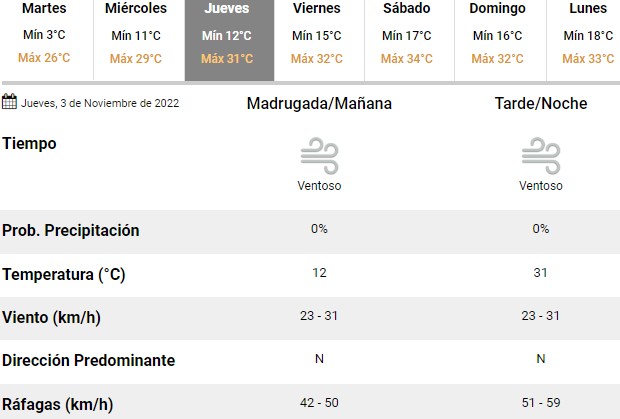Click the Tarde/Noche column header
The image size is (620, 419).
(541, 104)
